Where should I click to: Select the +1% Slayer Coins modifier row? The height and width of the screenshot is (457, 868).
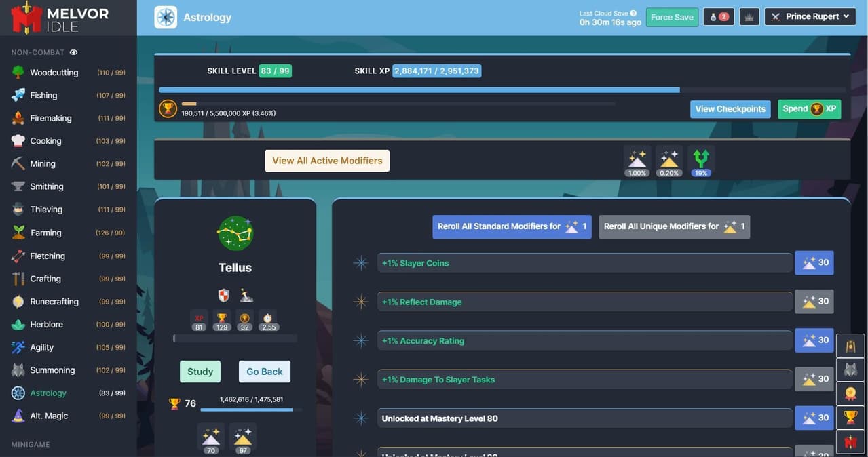click(x=584, y=263)
